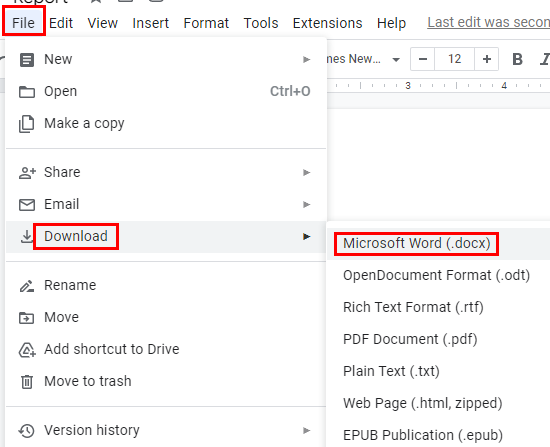Click the font size field showing 12

tap(455, 59)
